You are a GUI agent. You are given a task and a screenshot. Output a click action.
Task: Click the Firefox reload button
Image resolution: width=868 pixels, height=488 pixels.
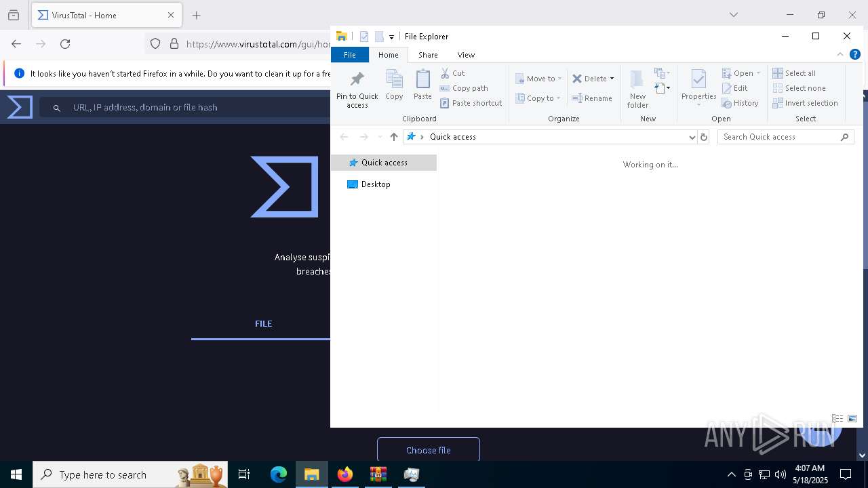65,44
